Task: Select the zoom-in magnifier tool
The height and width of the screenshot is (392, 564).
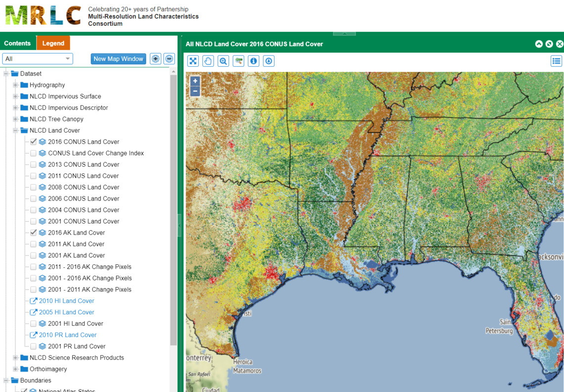Action: 223,61
